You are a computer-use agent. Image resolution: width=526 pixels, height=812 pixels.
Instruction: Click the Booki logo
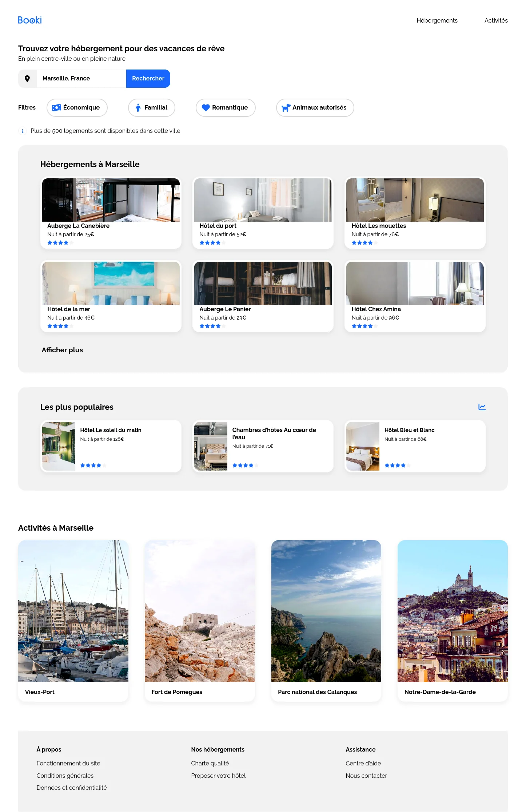[30, 20]
